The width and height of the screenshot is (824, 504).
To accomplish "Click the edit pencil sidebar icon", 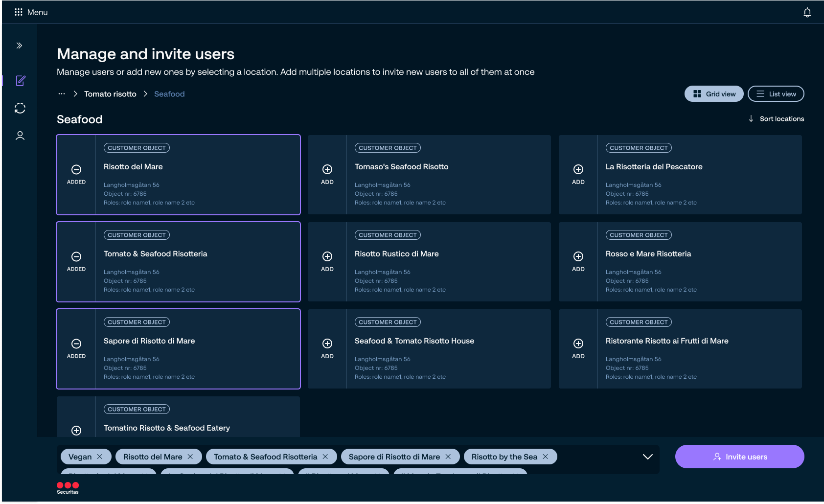I will click(20, 81).
